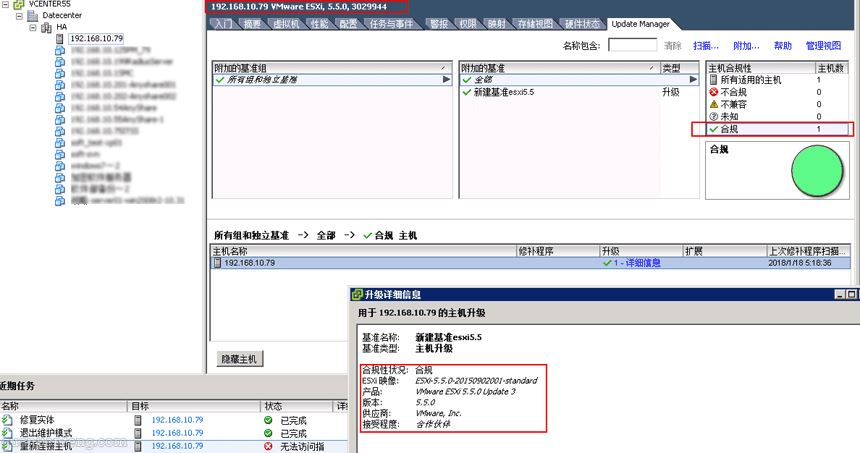The image size is (860, 453).
Task: Open 192.168.10.79 target link of 退出维护模式 task
Action: pos(177,433)
